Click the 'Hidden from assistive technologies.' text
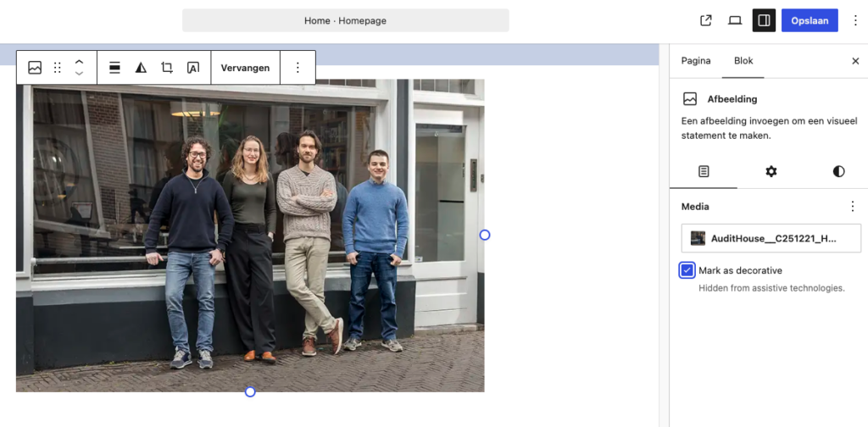Screen dimensions: 868x427 tap(771, 287)
